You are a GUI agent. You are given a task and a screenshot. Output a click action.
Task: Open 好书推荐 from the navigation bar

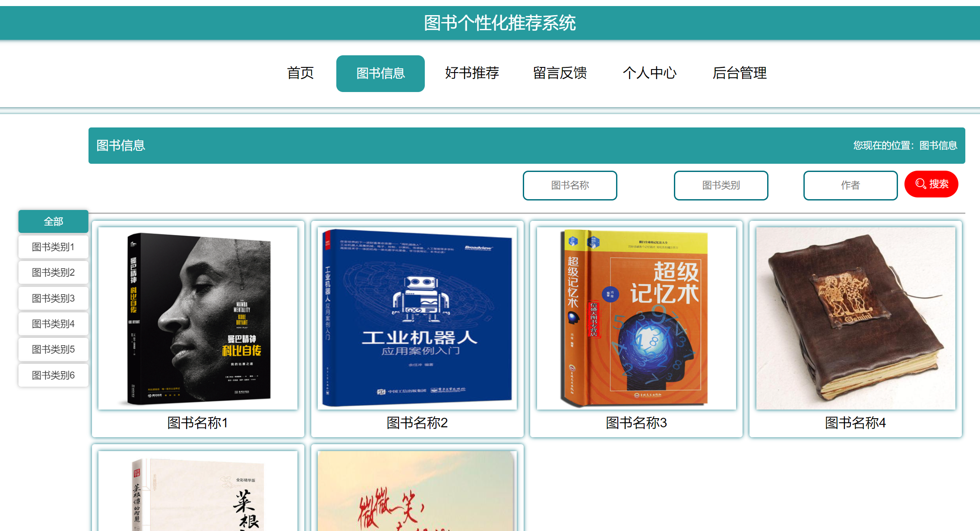pos(472,73)
